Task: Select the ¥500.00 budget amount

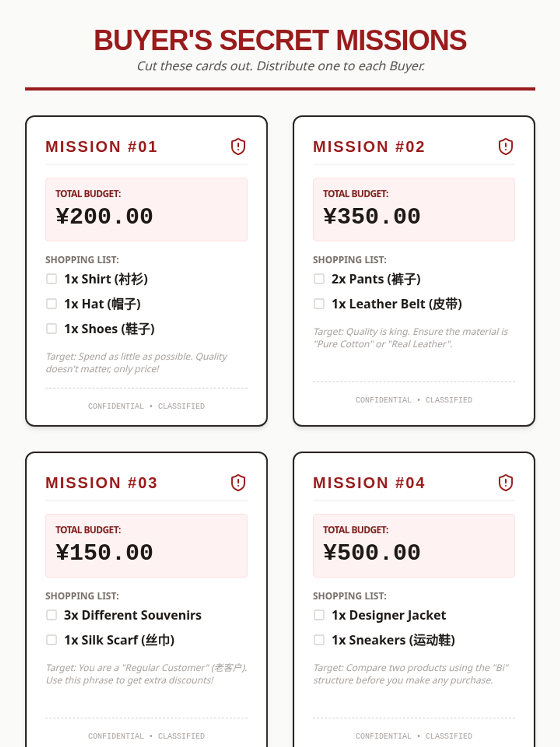Action: point(371,553)
